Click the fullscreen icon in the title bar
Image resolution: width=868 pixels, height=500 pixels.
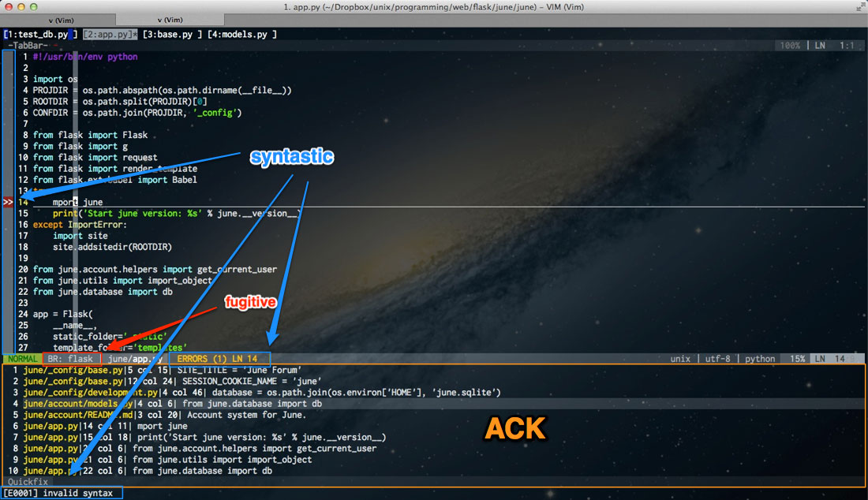(861, 7)
